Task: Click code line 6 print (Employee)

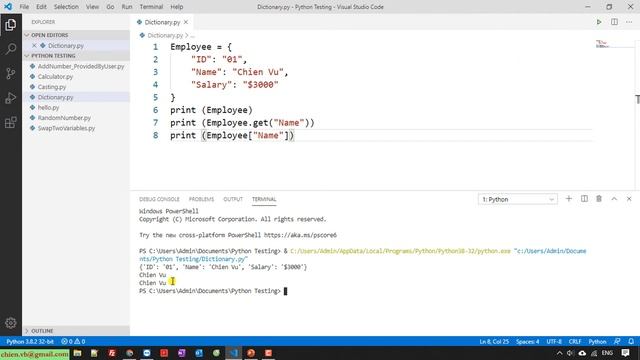Action: point(211,110)
